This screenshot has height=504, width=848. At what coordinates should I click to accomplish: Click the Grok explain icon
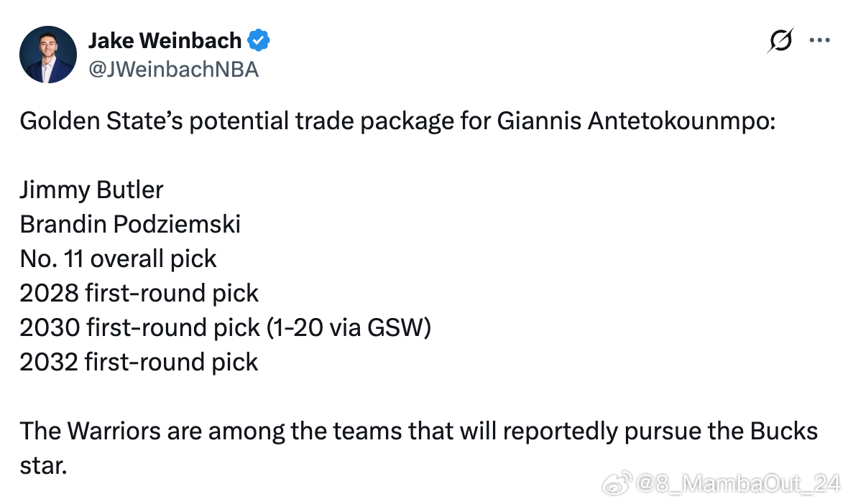780,40
